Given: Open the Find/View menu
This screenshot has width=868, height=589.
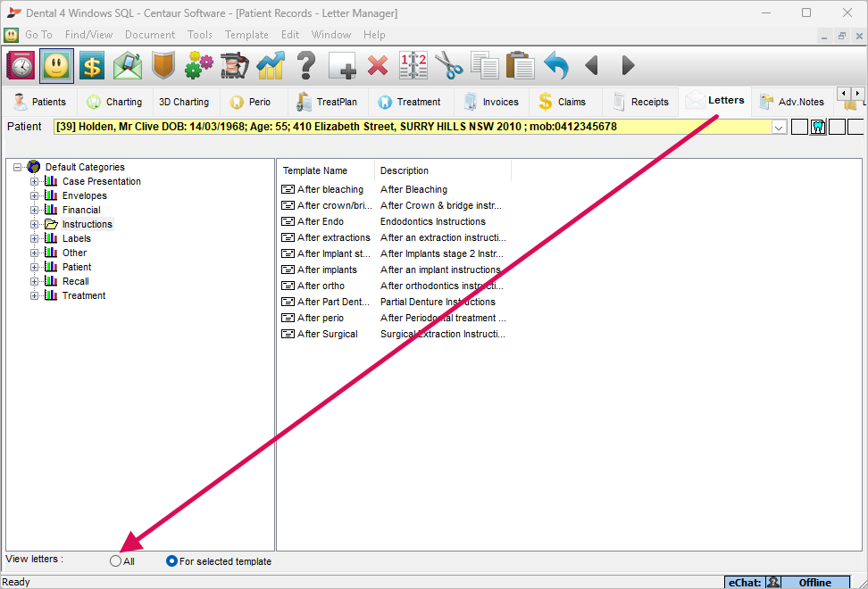Looking at the screenshot, I should (88, 35).
